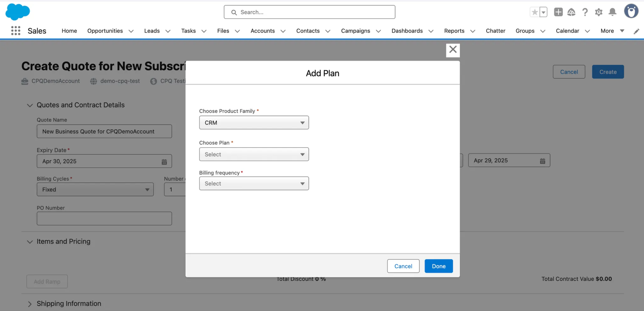Open the Choose Plan Select dropdown

click(x=254, y=154)
